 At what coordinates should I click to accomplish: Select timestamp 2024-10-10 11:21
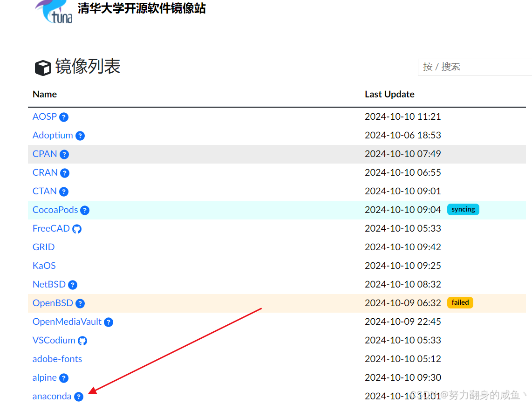(x=403, y=116)
